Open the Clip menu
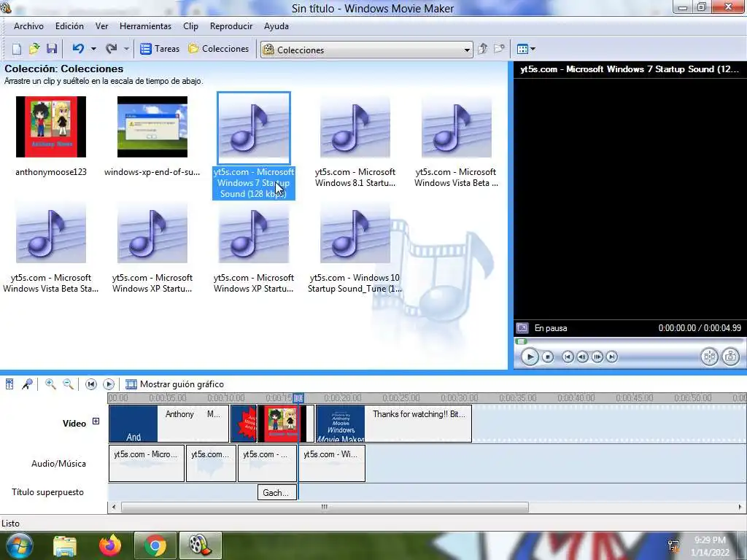This screenshot has height=560, width=747. point(190,26)
